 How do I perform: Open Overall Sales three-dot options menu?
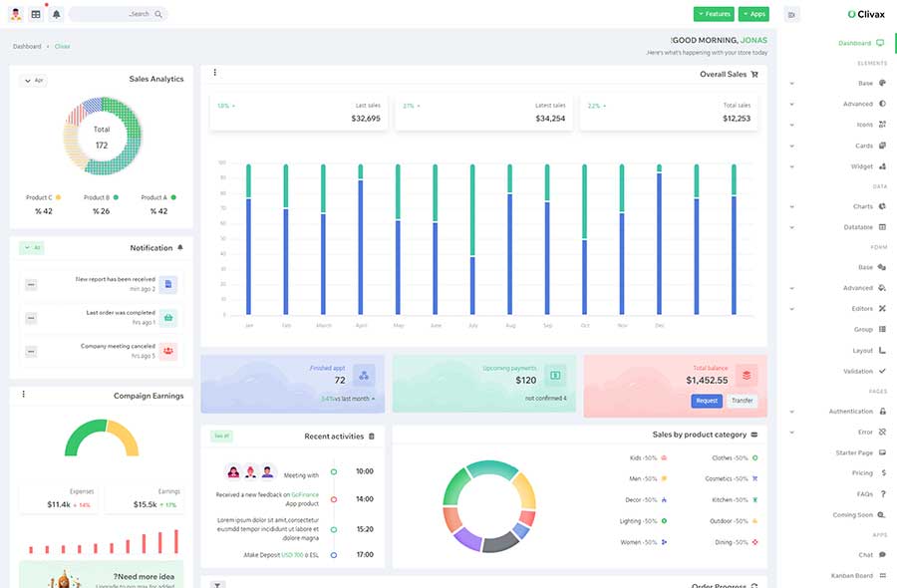click(x=215, y=73)
